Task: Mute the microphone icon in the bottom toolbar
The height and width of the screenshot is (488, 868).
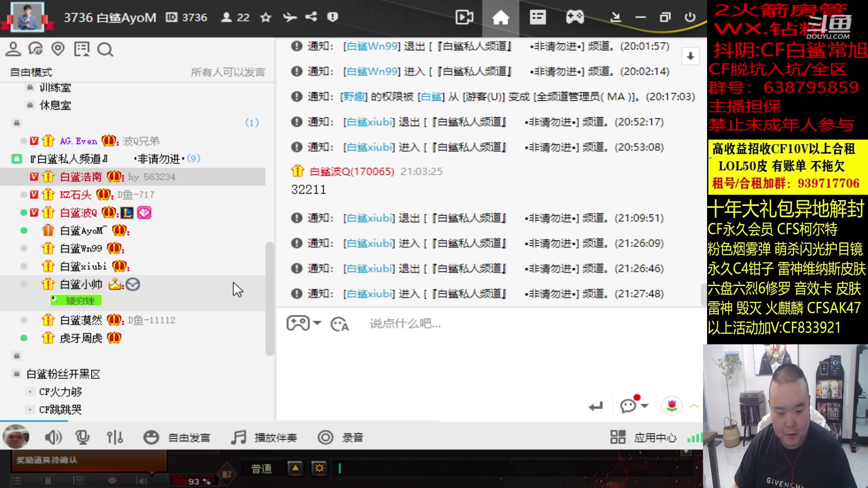Action: click(x=83, y=437)
